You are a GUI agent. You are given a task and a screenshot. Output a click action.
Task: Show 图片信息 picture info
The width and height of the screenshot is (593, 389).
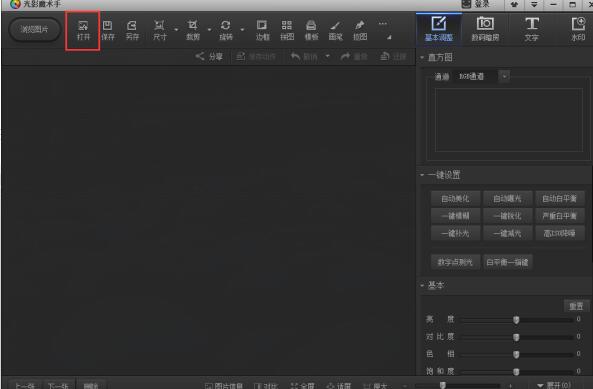(224, 386)
